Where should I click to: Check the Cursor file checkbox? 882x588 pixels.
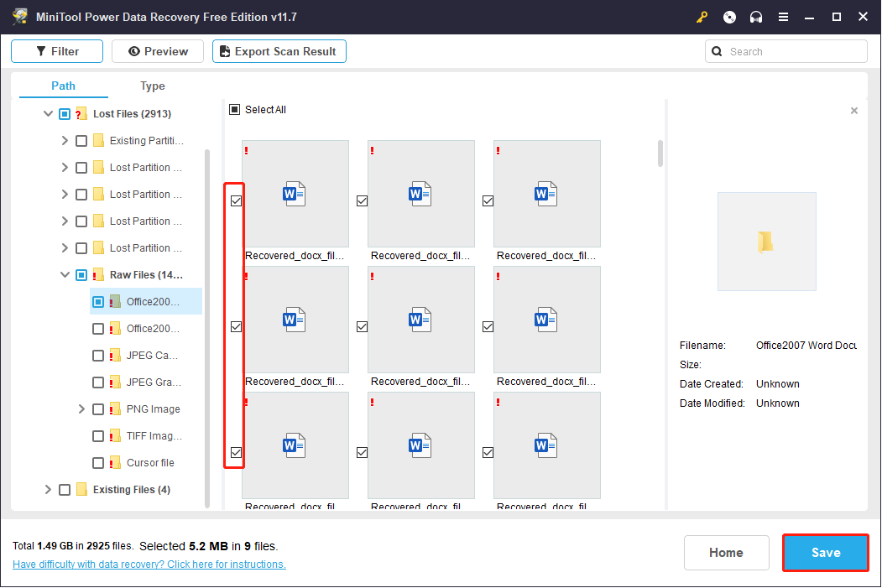98,463
